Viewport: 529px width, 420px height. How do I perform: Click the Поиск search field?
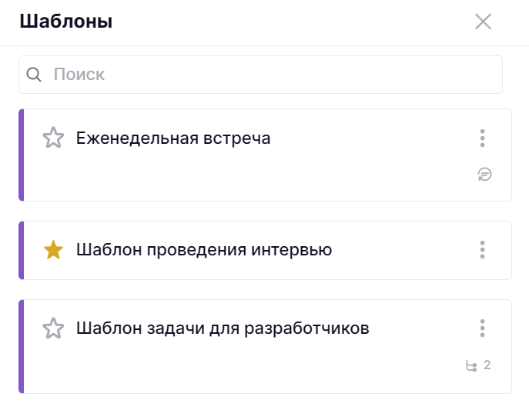tap(270, 75)
